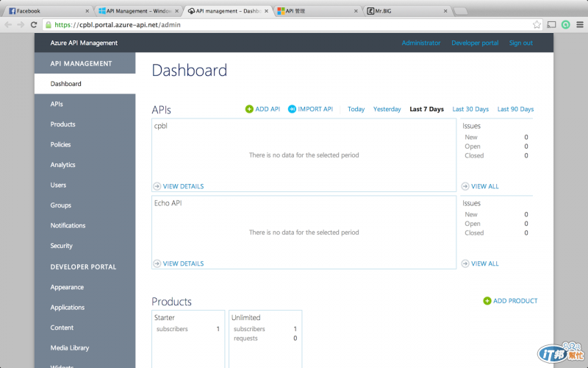This screenshot has height=368, width=588.
Task: Click arrow icon beside cpbl VIEW ALL
Action: [x=465, y=186]
